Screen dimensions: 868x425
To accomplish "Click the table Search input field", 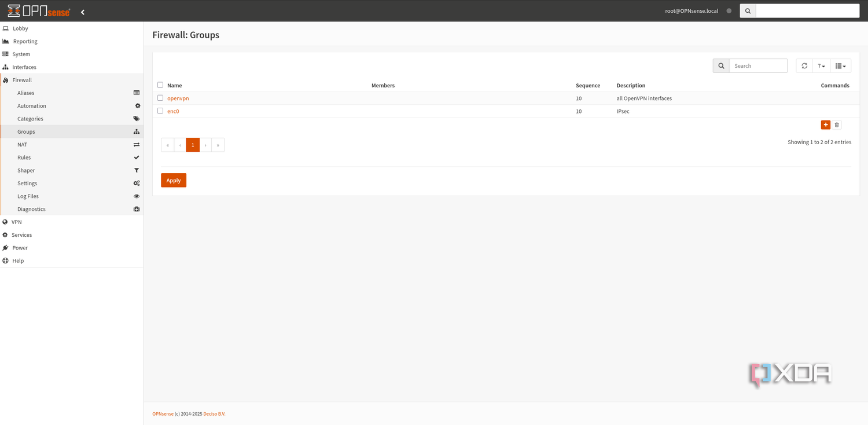I will coord(758,66).
